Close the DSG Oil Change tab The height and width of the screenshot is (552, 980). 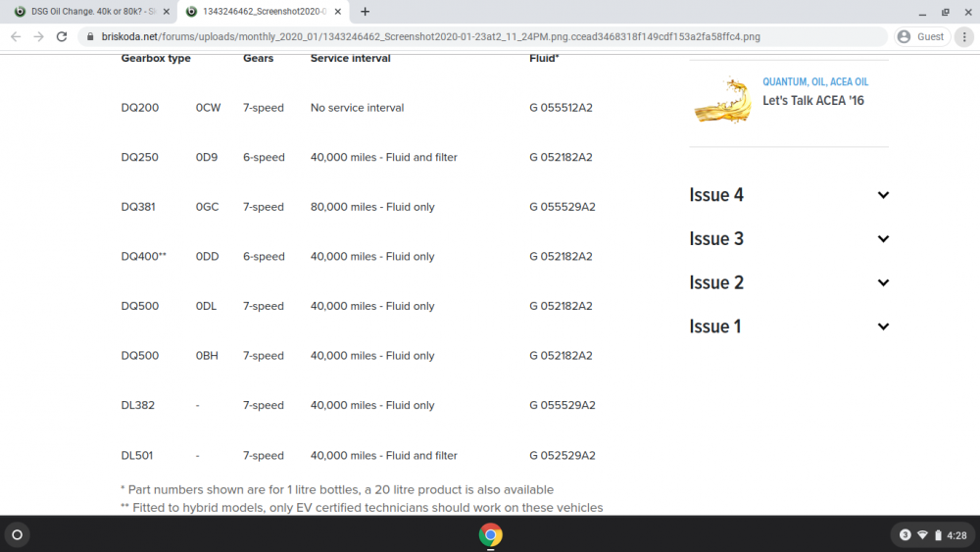(x=167, y=11)
